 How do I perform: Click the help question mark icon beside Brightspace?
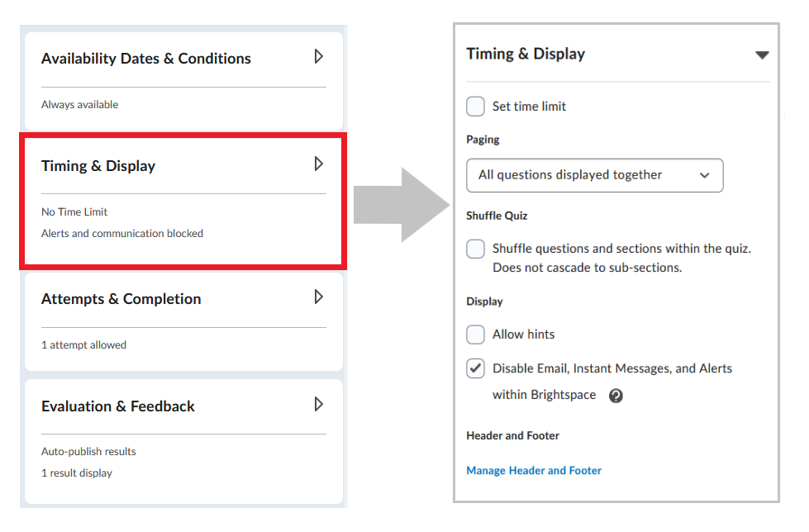pyautogui.click(x=616, y=396)
